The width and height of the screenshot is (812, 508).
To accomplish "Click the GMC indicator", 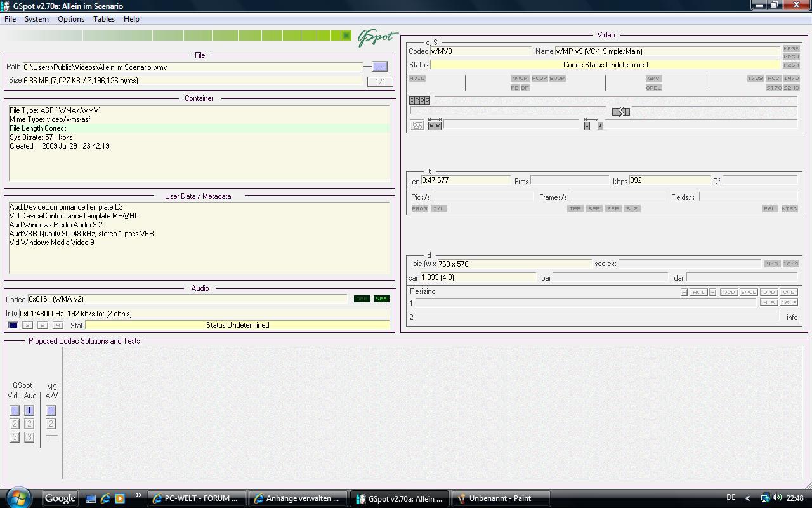I will [653, 78].
